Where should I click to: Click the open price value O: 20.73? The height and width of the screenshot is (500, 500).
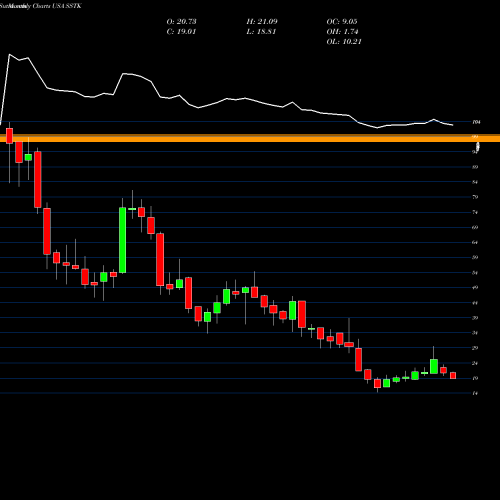pyautogui.click(x=181, y=22)
